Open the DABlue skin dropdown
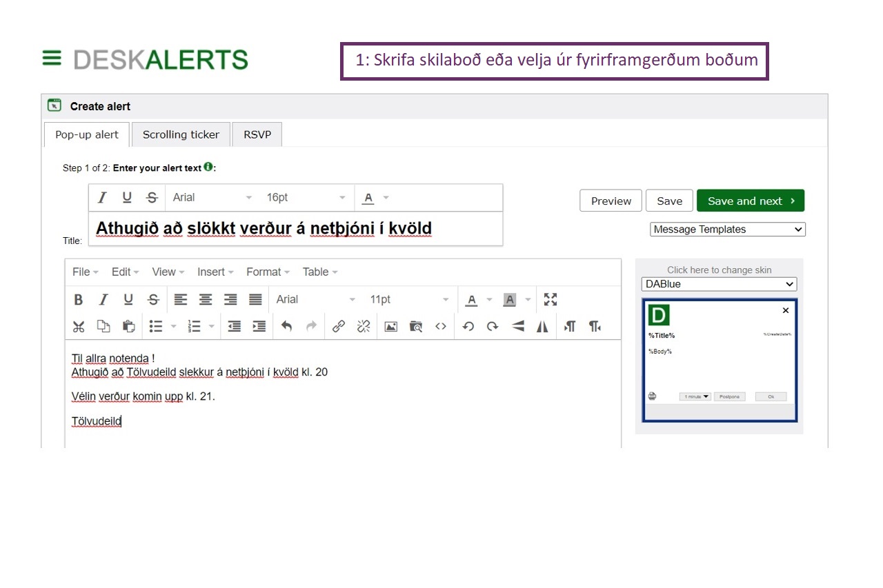 (x=719, y=284)
